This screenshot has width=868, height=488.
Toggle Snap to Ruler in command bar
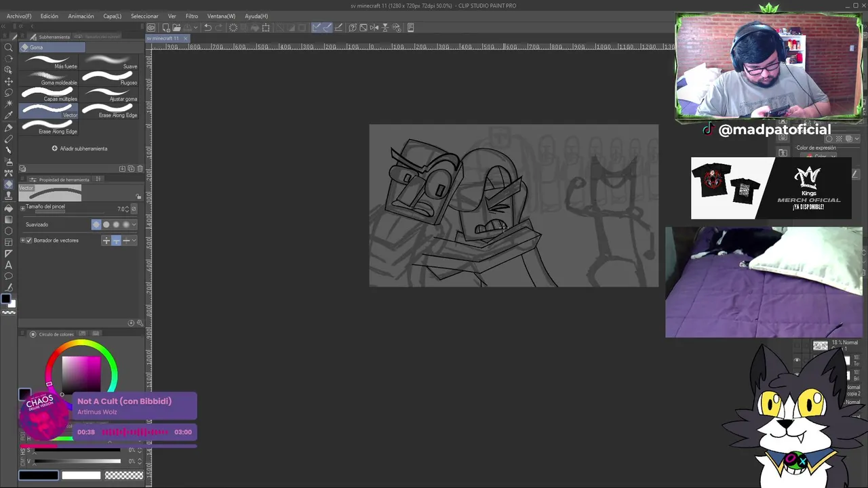317,28
